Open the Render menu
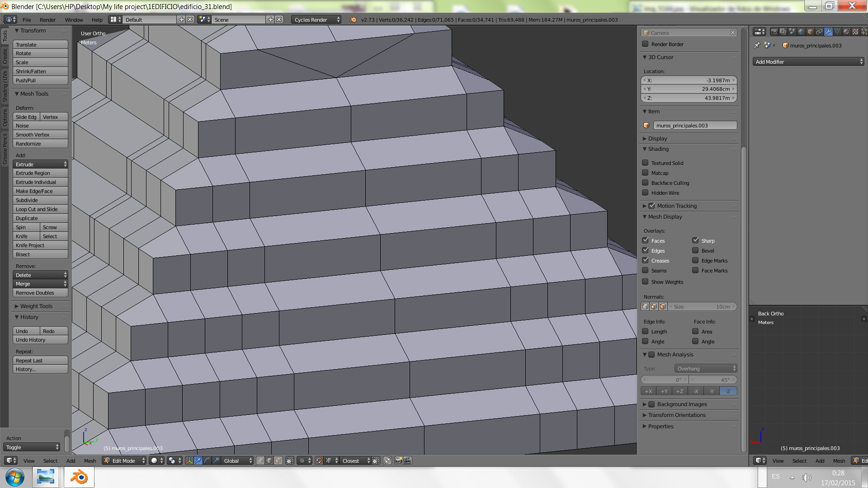The height and width of the screenshot is (488, 868). point(47,20)
